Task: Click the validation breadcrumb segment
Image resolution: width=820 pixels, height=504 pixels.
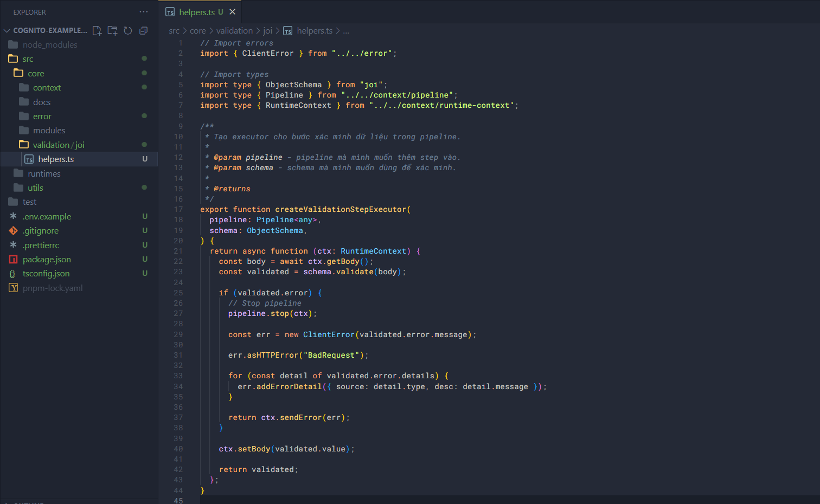Action: [234, 31]
